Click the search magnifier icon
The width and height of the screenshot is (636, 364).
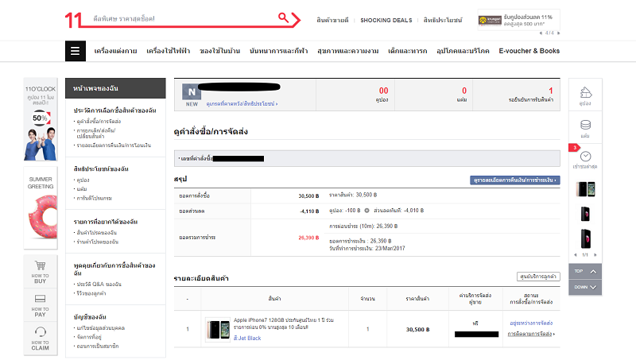284,17
